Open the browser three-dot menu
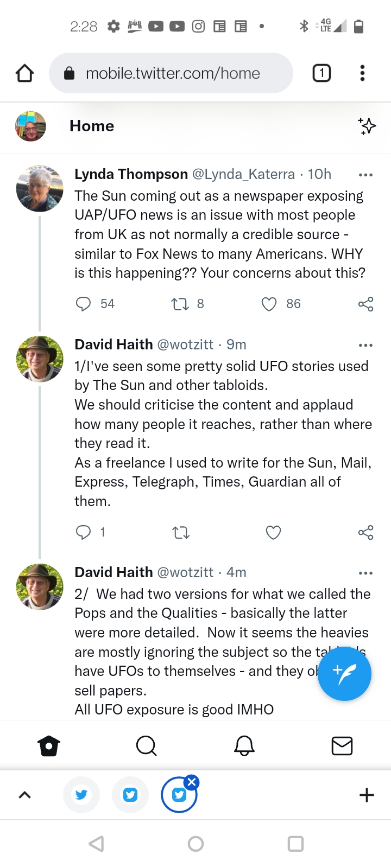The width and height of the screenshot is (391, 868). click(x=362, y=73)
